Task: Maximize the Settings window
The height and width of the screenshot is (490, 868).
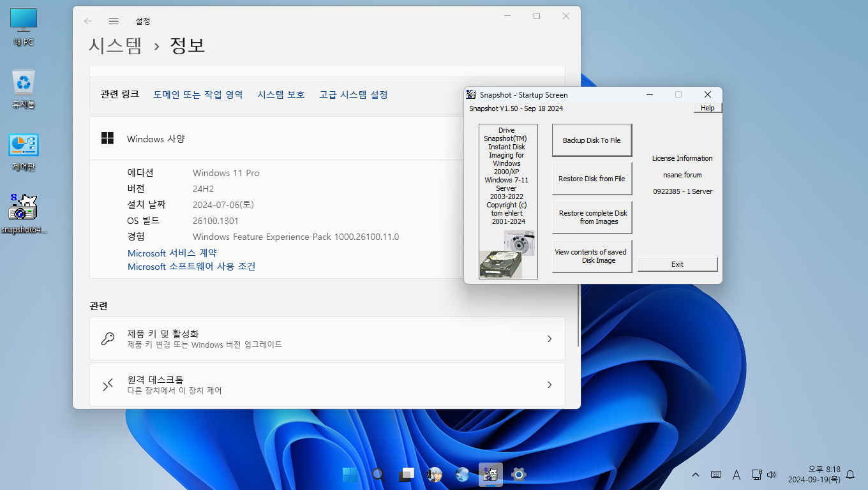Action: click(x=537, y=16)
